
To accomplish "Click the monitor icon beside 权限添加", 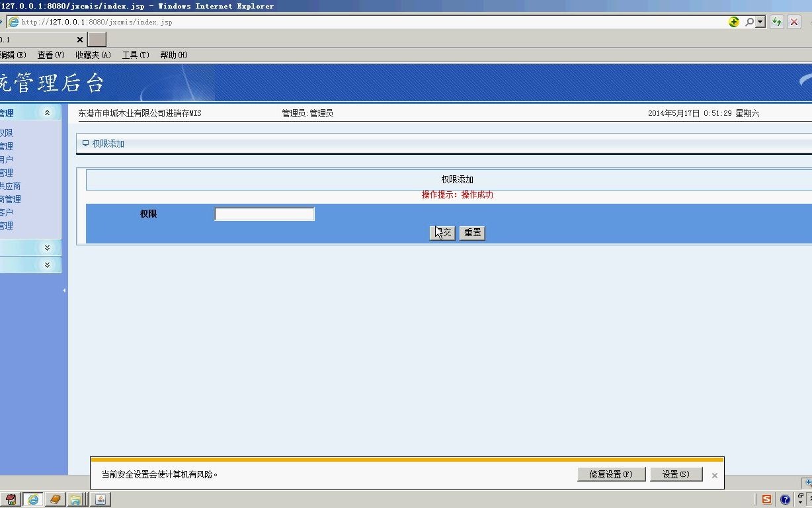I will 85,143.
